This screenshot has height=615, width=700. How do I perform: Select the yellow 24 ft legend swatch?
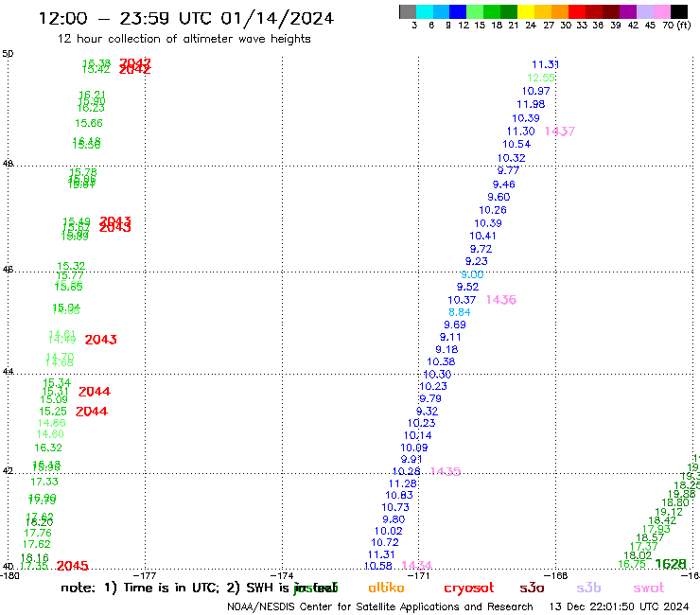coord(526,11)
